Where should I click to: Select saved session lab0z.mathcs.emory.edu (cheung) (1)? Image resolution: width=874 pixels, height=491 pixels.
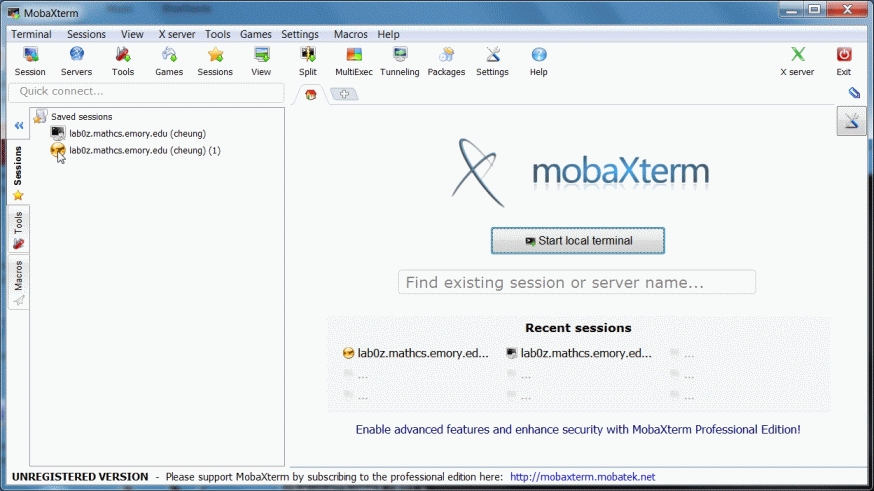tap(136, 150)
